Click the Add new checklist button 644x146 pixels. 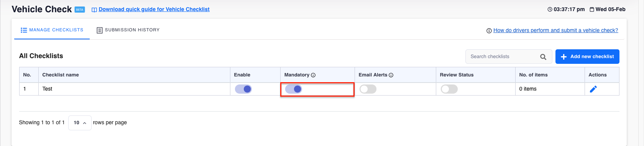[587, 57]
